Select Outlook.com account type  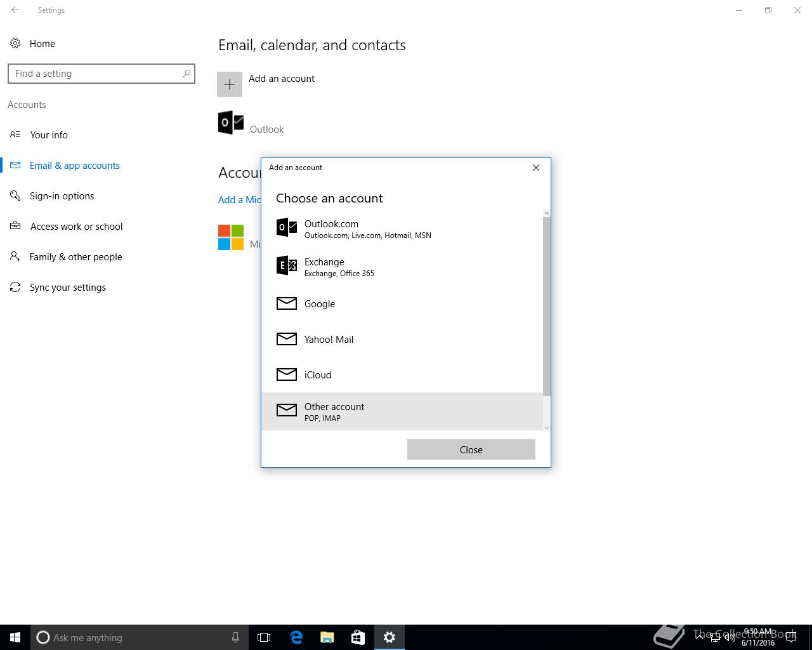click(402, 229)
